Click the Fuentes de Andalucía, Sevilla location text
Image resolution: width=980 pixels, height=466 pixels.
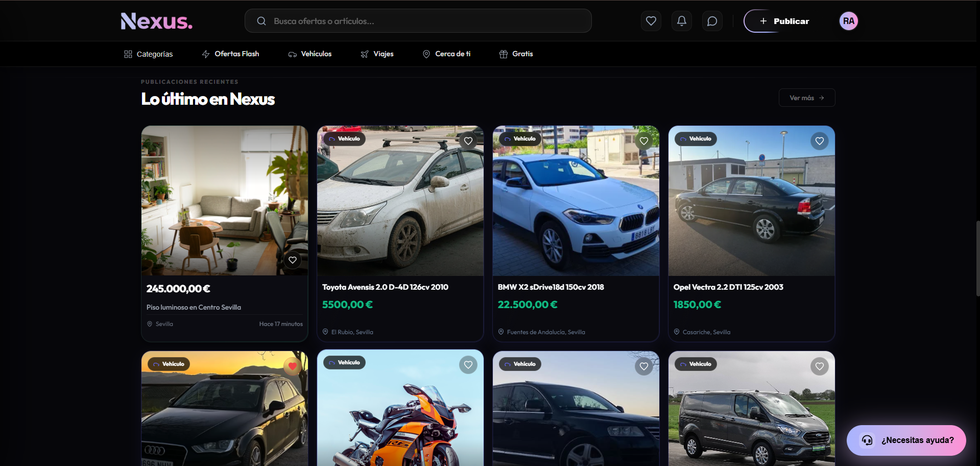tap(546, 332)
